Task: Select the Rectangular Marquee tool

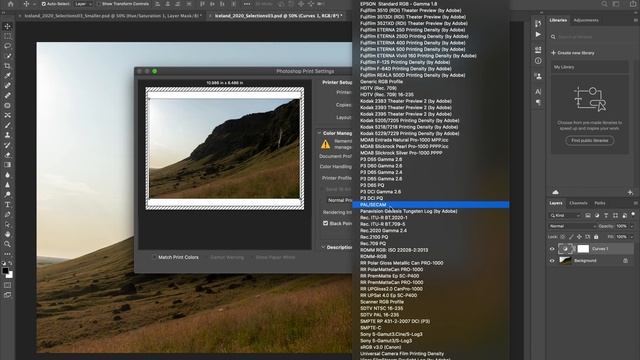Action: (7, 36)
